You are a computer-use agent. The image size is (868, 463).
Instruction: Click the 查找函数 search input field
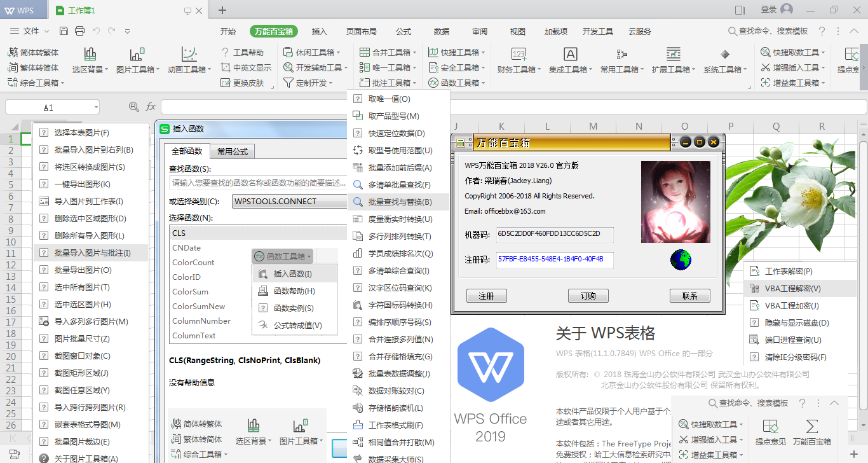click(258, 183)
